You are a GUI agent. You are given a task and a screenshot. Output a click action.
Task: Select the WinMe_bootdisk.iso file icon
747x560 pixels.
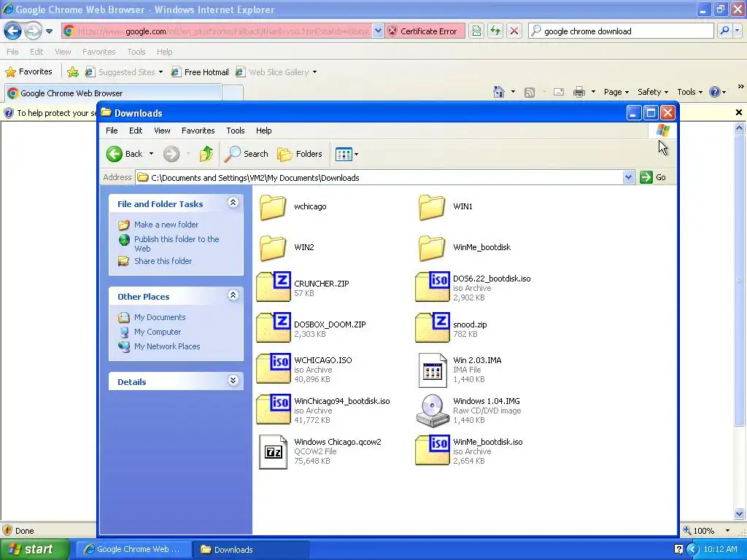click(x=432, y=450)
